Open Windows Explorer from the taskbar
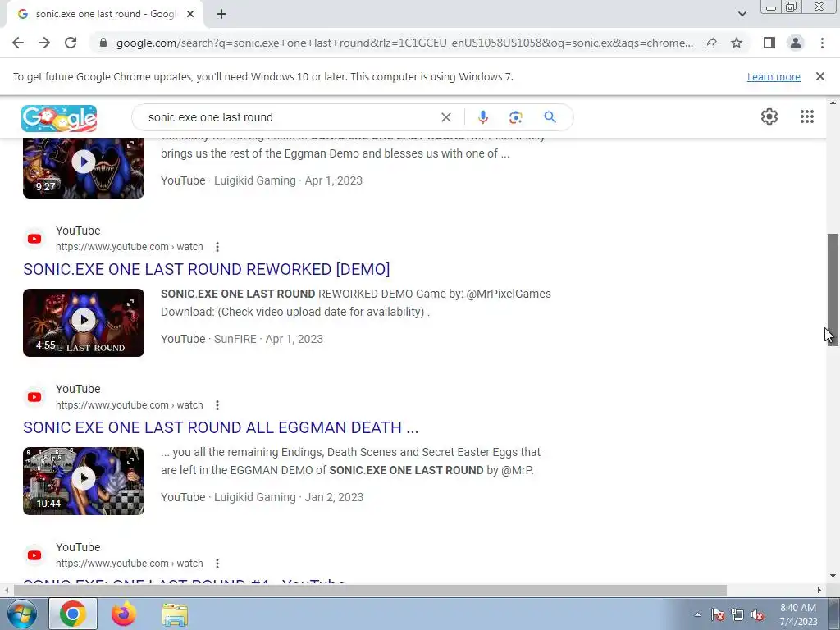The width and height of the screenshot is (840, 630). [175, 614]
